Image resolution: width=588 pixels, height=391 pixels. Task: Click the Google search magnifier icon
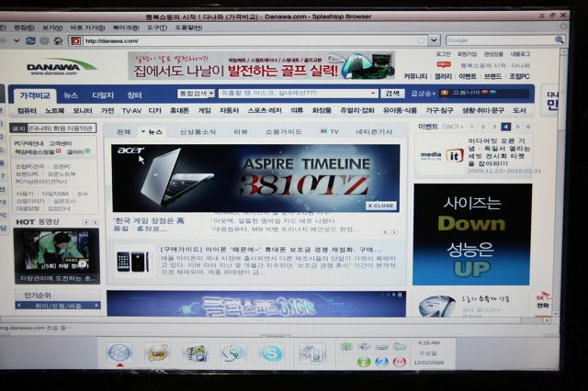click(560, 39)
